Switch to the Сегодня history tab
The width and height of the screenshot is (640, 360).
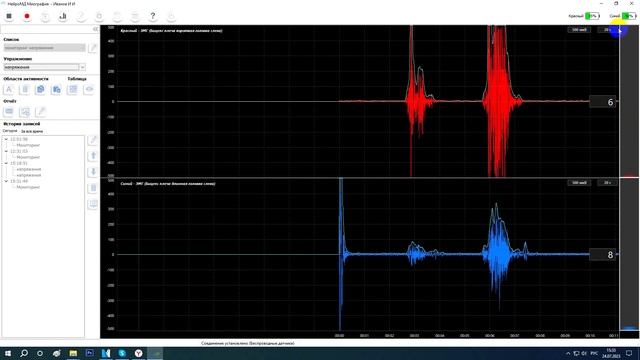pyautogui.click(x=10, y=131)
